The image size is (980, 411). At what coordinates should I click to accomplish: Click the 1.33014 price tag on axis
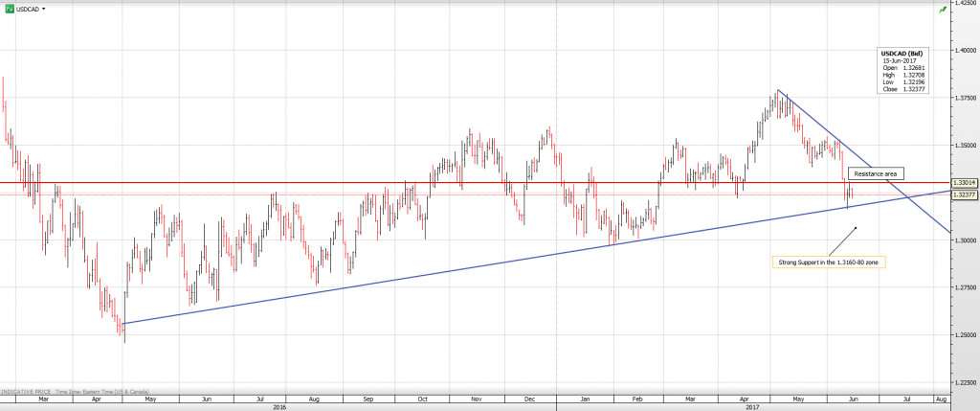[x=964, y=182]
